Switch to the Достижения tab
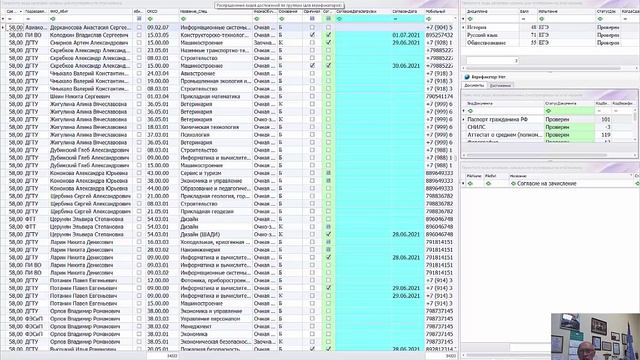 tap(500, 85)
